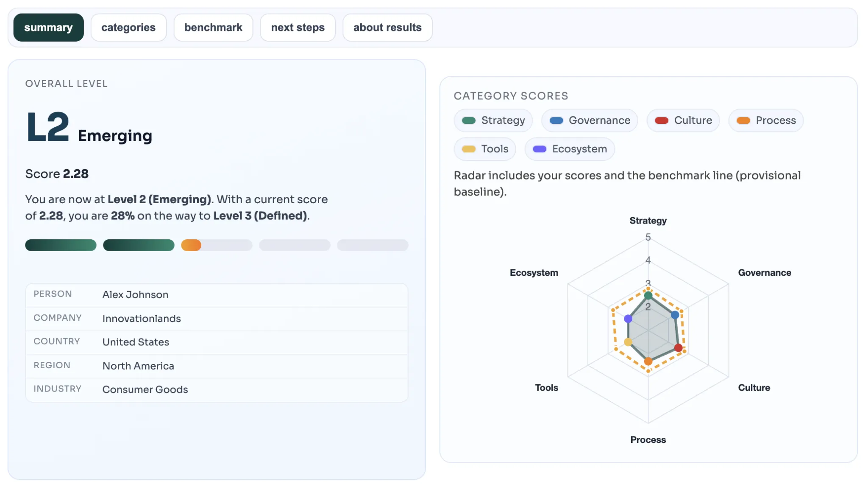Open the about results tab
The image size is (868, 487).
(x=387, y=28)
